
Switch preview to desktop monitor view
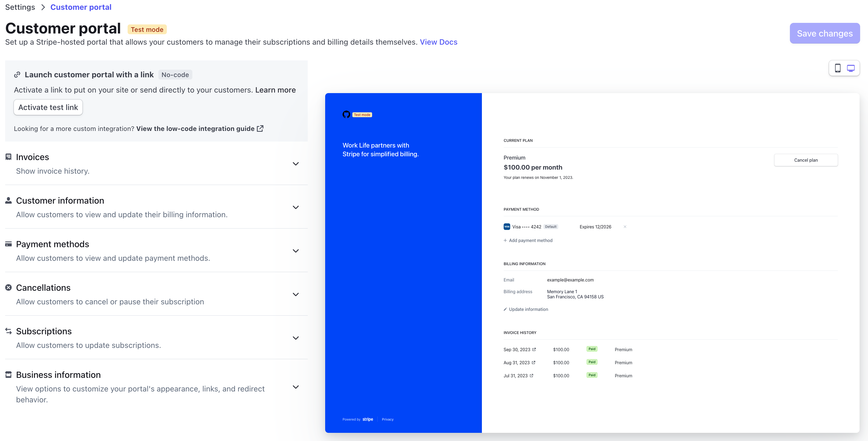851,68
